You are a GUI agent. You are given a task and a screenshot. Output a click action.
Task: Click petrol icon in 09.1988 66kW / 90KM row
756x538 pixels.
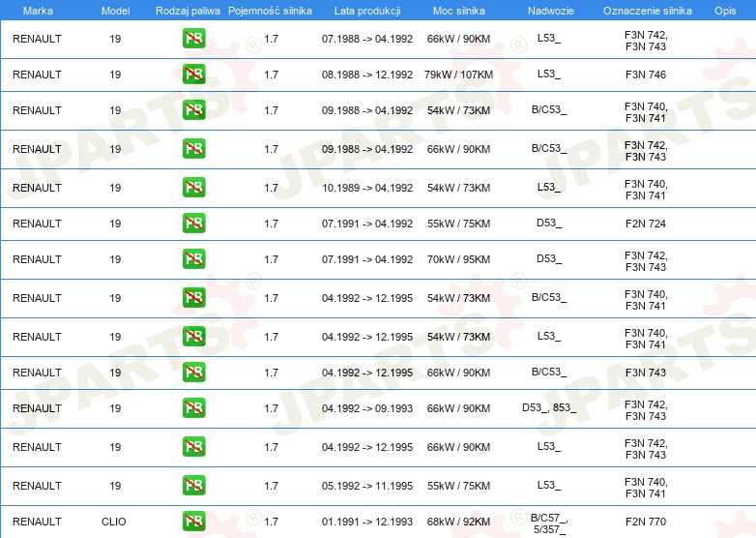point(193,149)
